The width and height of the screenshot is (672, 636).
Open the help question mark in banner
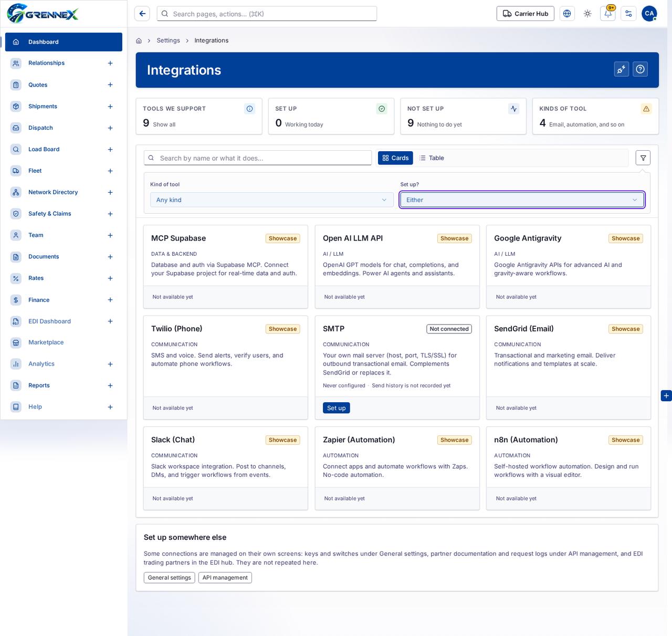[x=640, y=69]
